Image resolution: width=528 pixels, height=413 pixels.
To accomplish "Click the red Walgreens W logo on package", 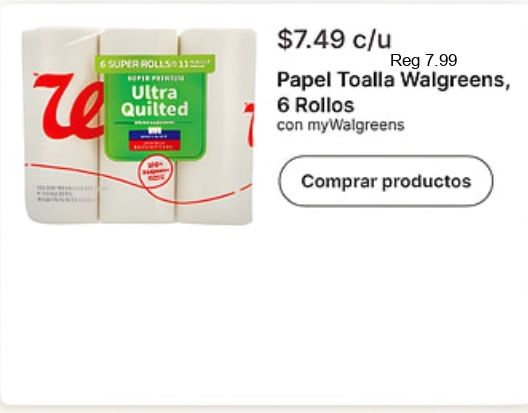I will point(69,106).
